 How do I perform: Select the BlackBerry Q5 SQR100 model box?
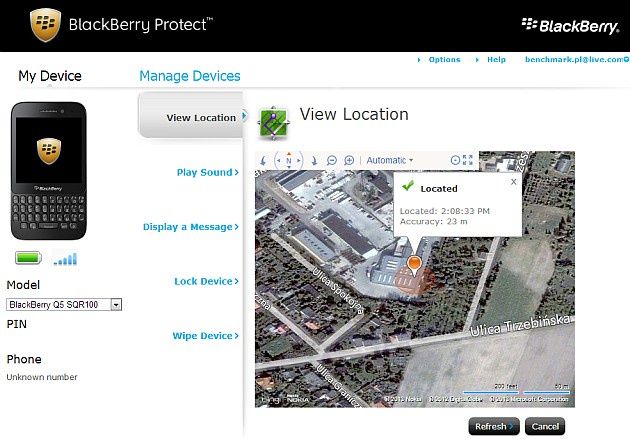coord(63,305)
